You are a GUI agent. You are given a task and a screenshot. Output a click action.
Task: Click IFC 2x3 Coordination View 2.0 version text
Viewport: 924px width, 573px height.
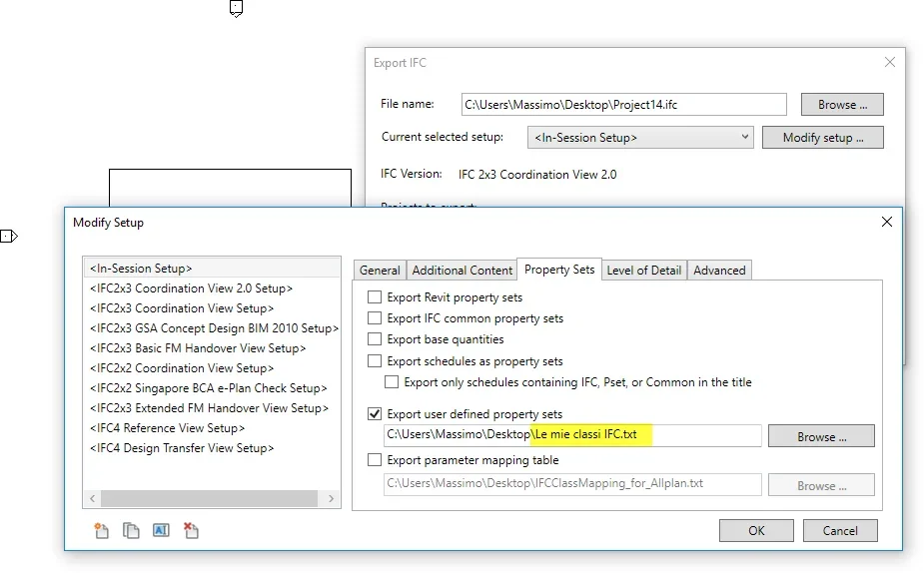pyautogui.click(x=537, y=175)
